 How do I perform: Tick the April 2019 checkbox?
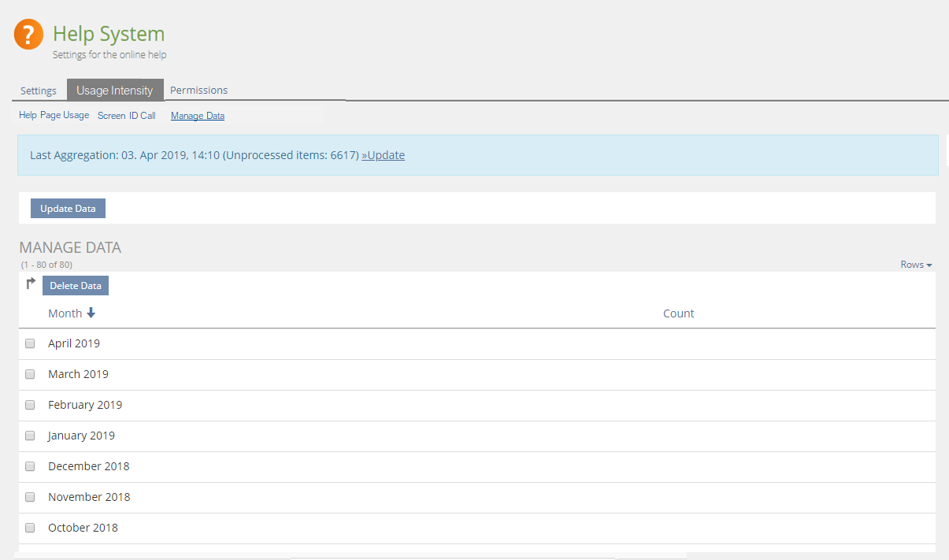pyautogui.click(x=30, y=343)
